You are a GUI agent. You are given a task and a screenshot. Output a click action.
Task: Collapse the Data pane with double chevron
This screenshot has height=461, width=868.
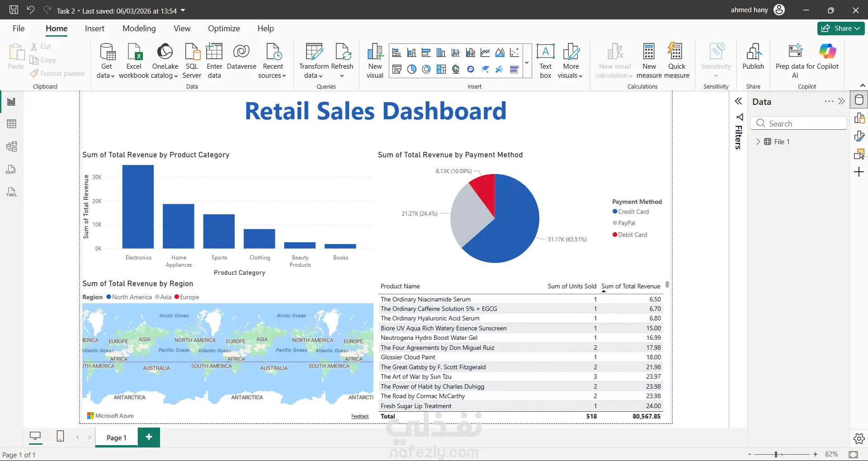tap(841, 101)
